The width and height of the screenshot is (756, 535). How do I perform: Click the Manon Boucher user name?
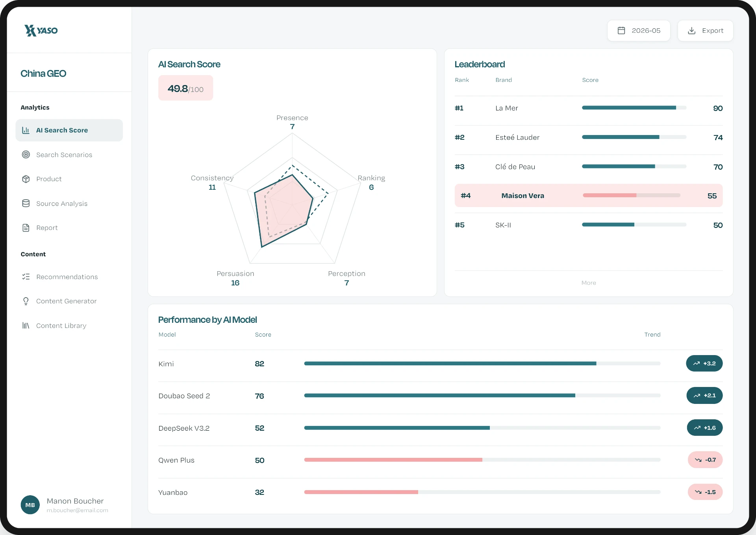click(75, 501)
